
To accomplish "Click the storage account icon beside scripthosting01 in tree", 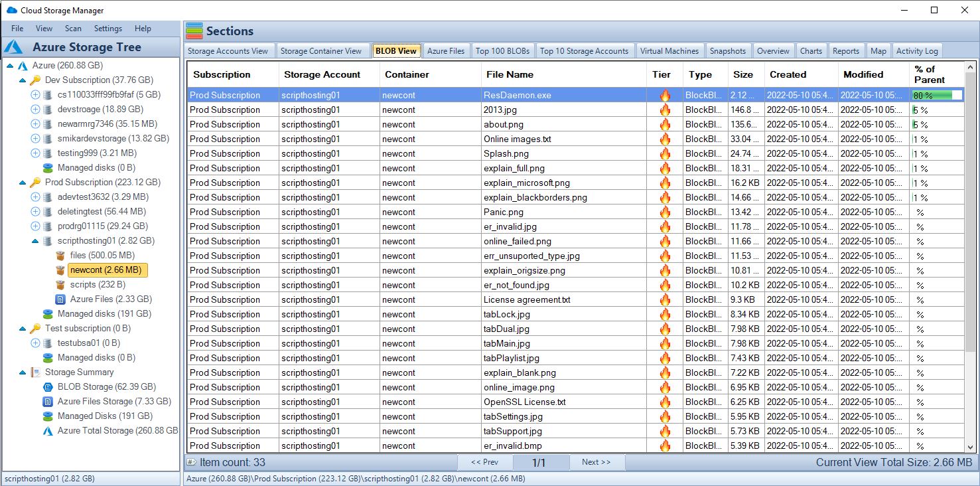I will tap(48, 241).
